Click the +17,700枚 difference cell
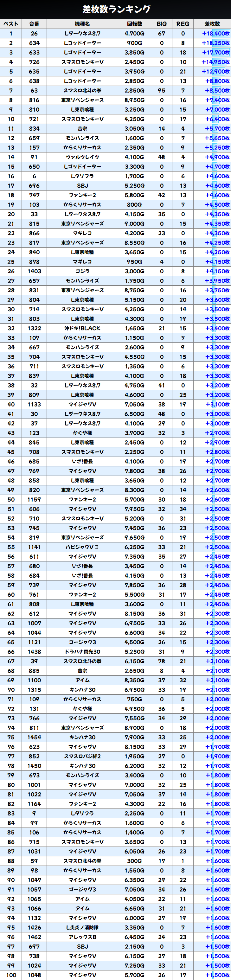Screen dimensions: 231x980 click(x=212, y=53)
